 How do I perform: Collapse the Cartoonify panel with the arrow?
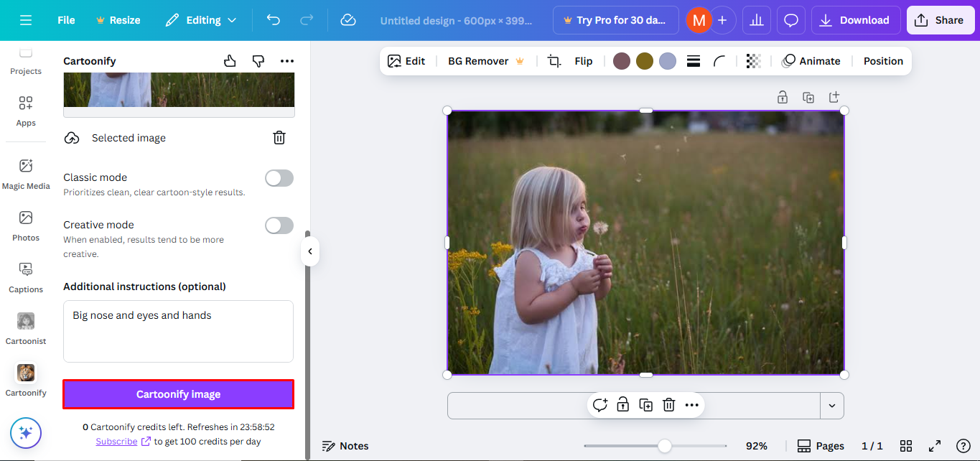click(309, 251)
